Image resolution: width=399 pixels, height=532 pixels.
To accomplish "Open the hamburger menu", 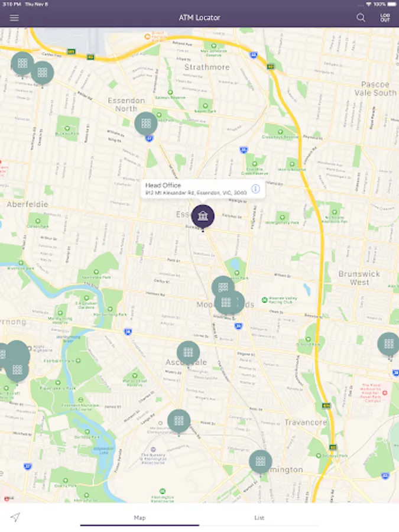I will tap(14, 18).
